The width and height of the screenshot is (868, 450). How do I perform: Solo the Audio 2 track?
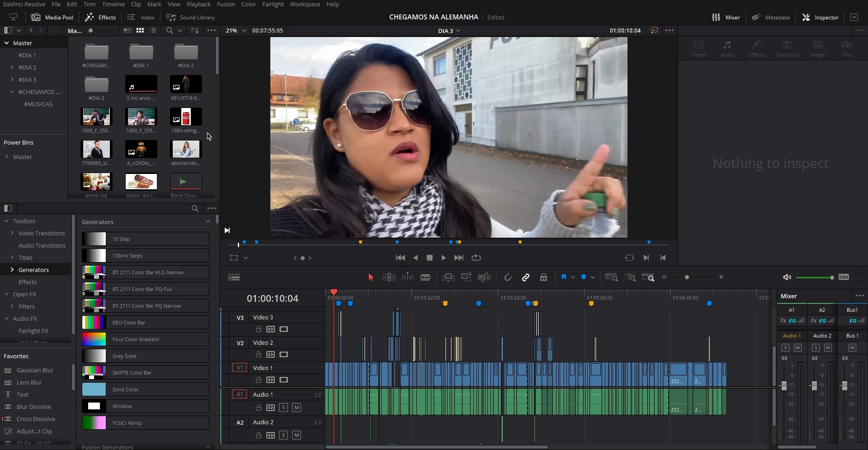283,435
